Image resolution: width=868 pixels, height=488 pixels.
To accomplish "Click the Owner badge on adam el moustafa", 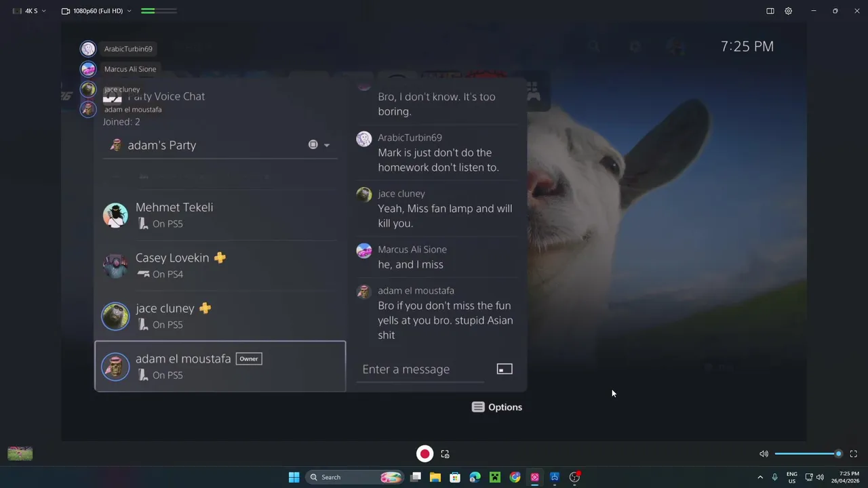I will pos(249,359).
